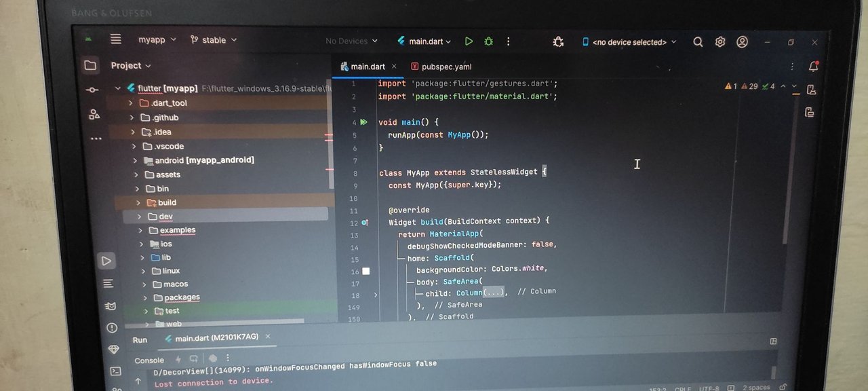This screenshot has width=868, height=391.
Task: Open the main.dart run configuration dropdown
Action: (x=425, y=41)
